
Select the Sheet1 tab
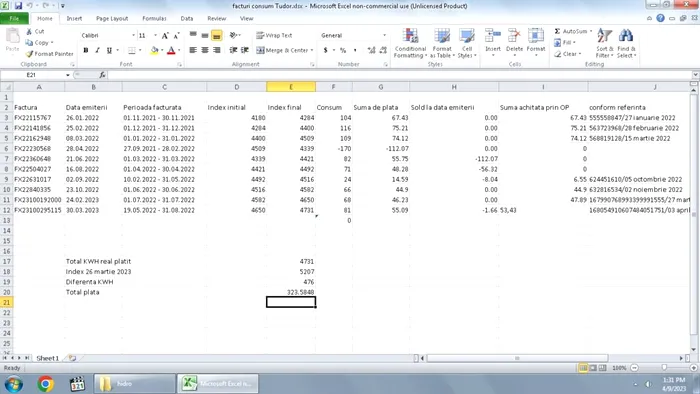(47, 358)
